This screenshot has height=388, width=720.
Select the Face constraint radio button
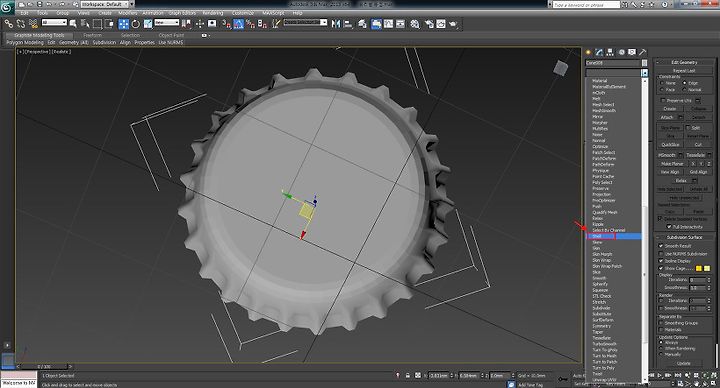[x=662, y=90]
